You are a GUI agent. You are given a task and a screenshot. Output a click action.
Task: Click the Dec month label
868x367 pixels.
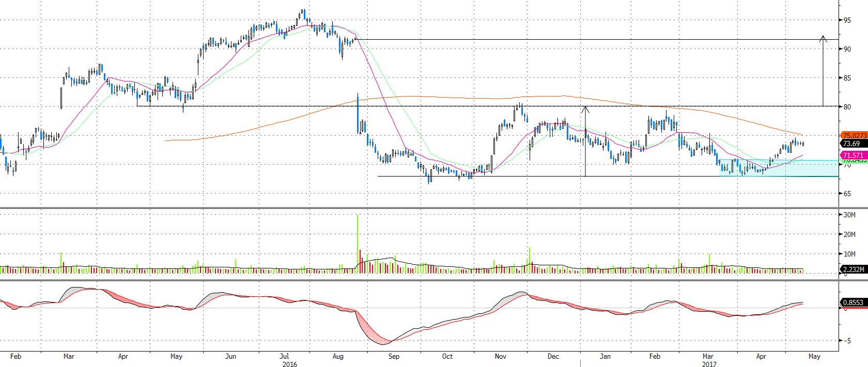(x=553, y=356)
